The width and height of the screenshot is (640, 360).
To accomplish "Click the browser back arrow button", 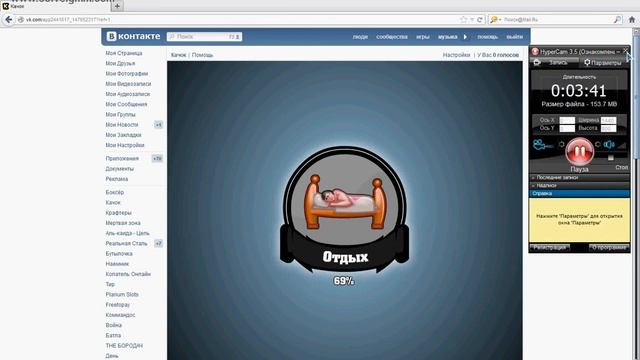I will pos(8,19).
